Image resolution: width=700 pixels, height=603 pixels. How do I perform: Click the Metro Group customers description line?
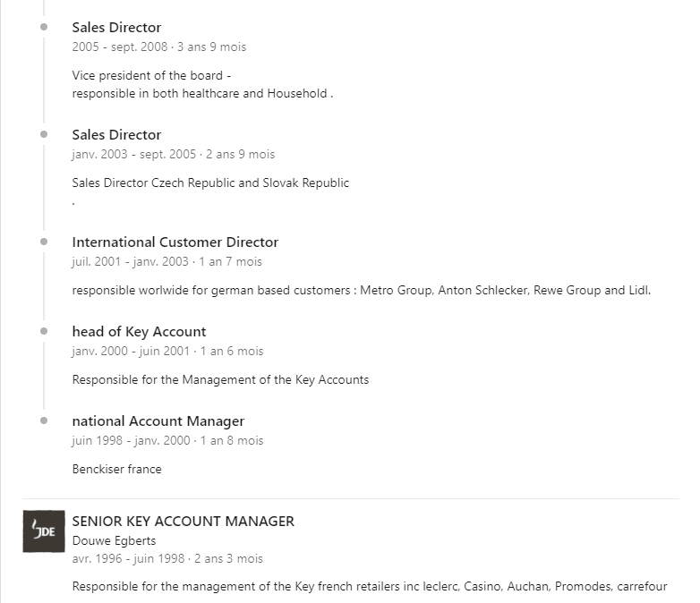[361, 291]
